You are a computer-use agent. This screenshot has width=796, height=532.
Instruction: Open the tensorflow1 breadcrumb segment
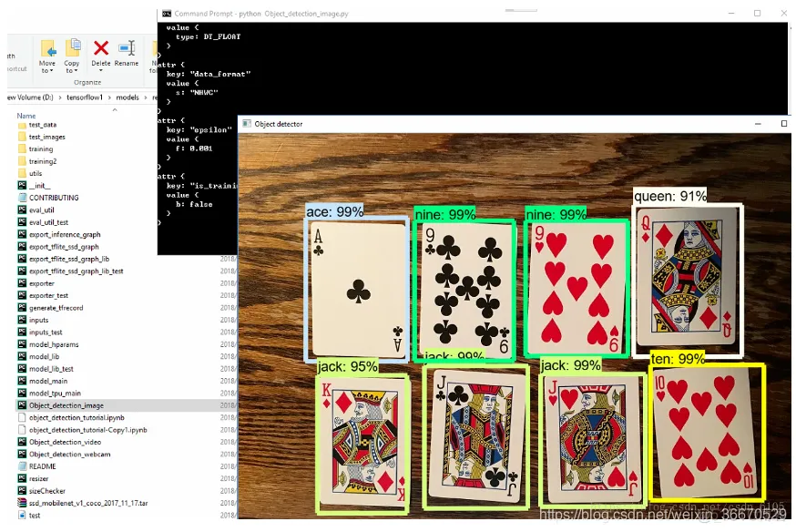coord(85,97)
